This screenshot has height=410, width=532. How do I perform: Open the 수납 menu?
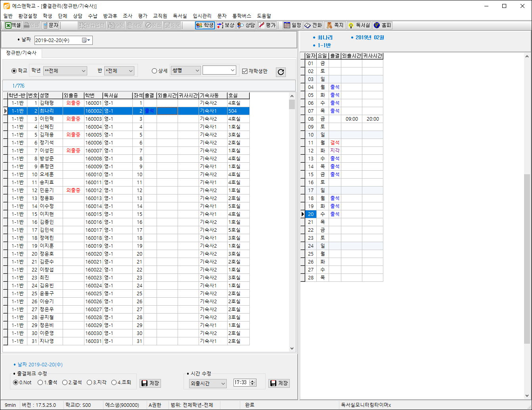(x=93, y=16)
